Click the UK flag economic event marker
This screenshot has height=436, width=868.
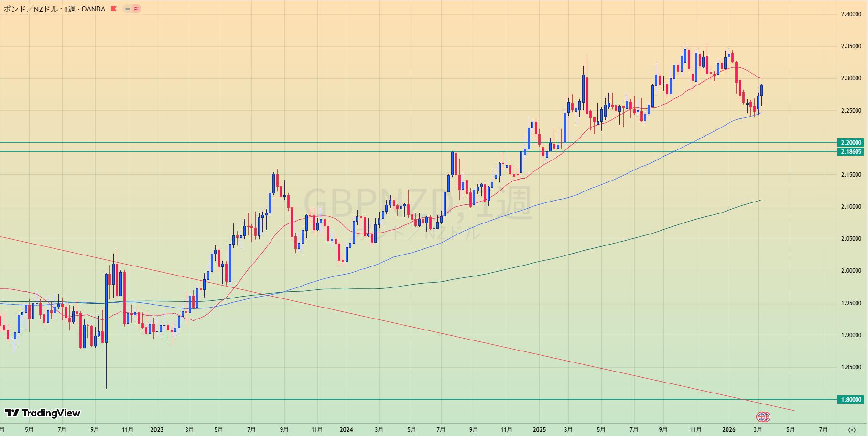click(x=763, y=417)
